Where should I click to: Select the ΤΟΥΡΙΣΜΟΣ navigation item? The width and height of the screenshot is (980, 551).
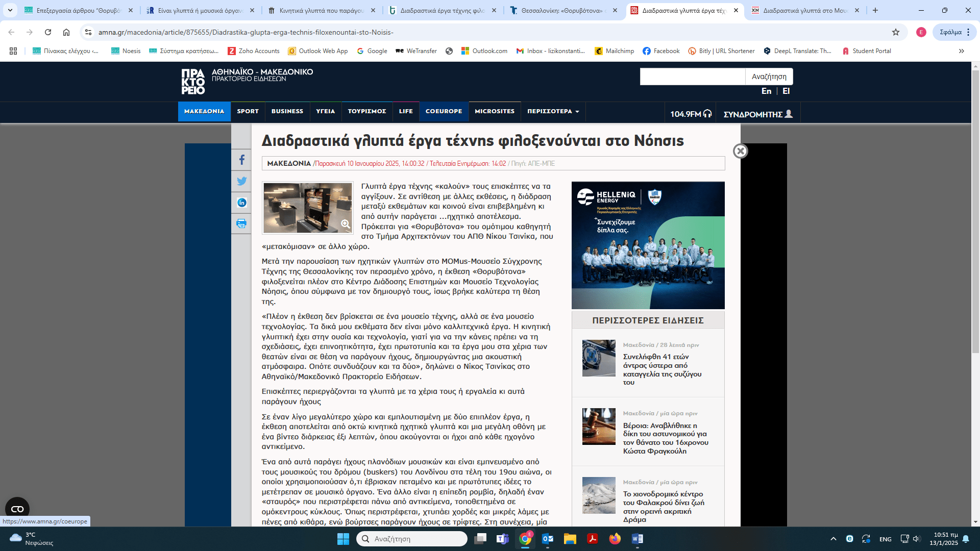pyautogui.click(x=366, y=111)
